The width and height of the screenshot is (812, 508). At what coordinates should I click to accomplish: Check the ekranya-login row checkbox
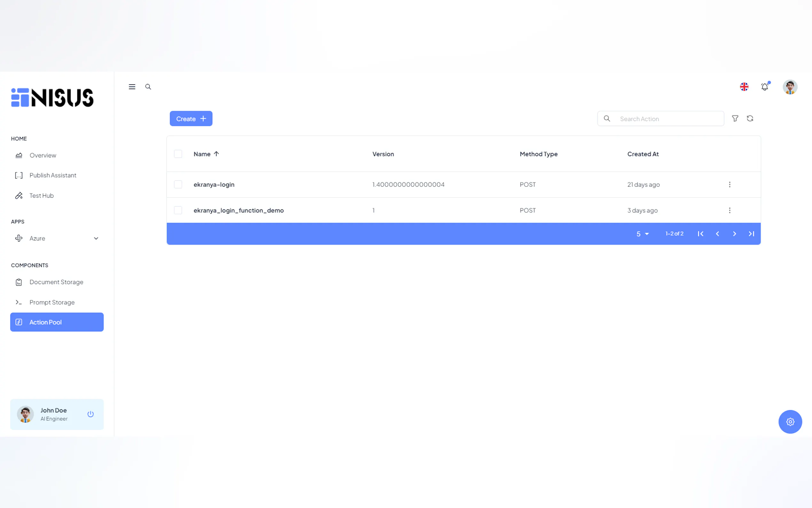178,185
